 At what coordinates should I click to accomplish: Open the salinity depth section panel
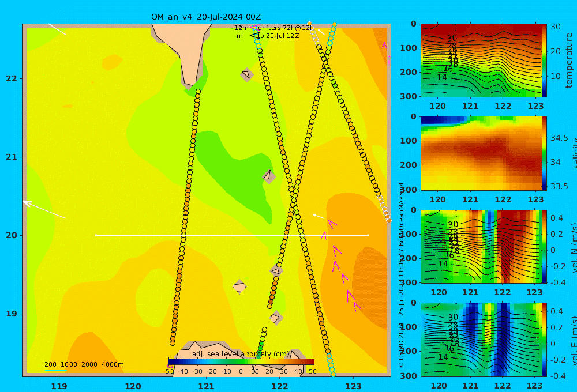(x=481, y=153)
